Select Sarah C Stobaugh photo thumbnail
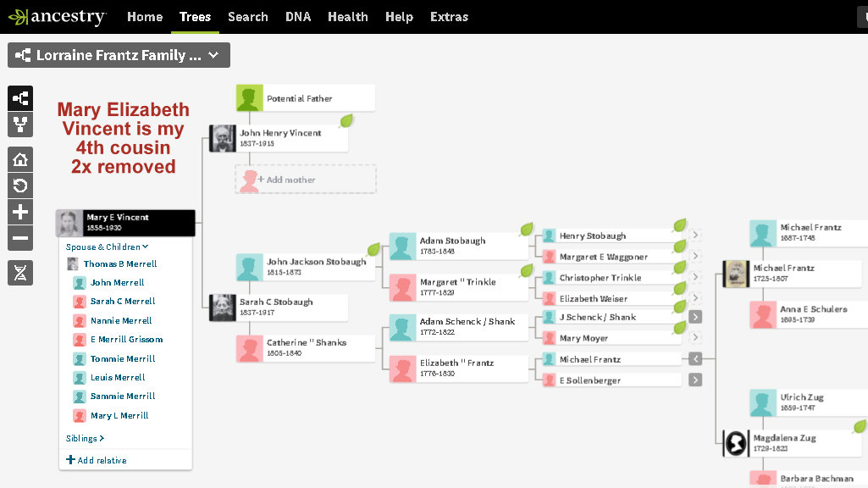868x488 pixels. pyautogui.click(x=223, y=308)
